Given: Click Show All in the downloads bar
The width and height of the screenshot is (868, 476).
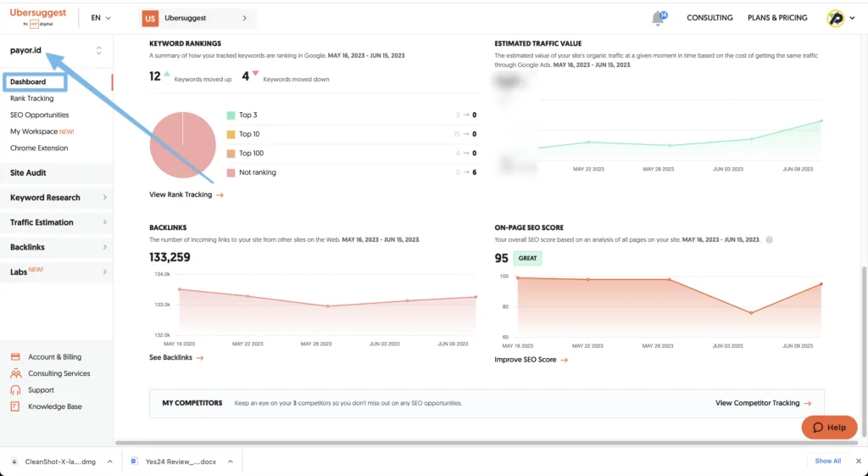Looking at the screenshot, I should click(827, 461).
